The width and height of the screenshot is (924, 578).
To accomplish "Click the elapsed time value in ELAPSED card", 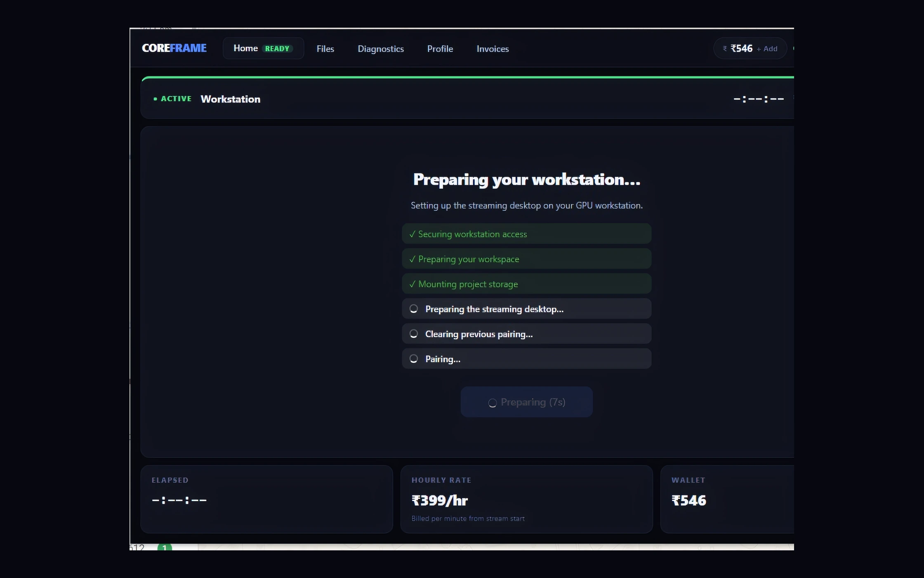I will click(179, 500).
